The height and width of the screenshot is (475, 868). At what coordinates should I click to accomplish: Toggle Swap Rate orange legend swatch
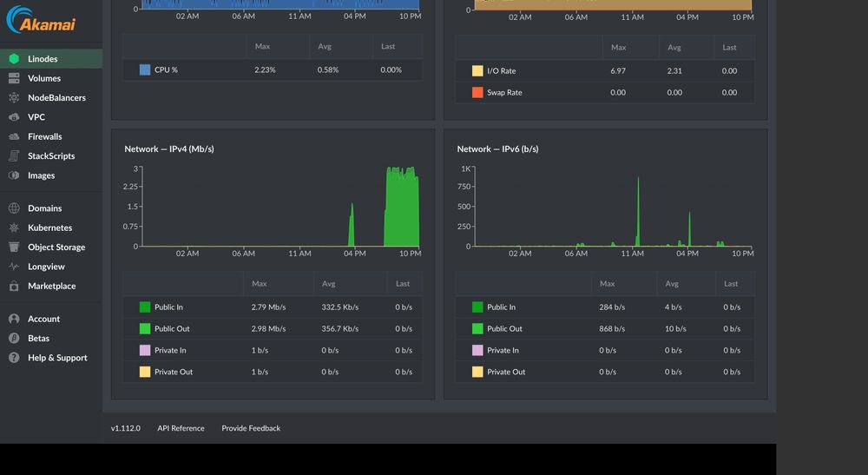(x=477, y=92)
